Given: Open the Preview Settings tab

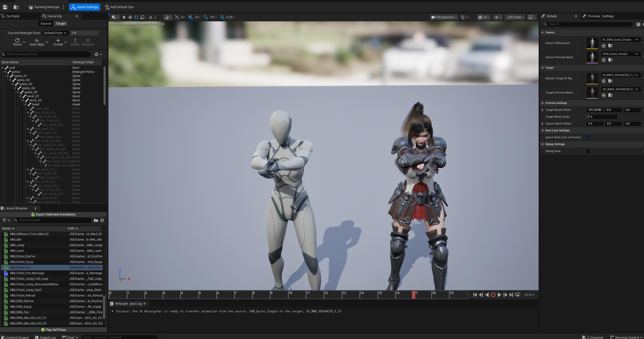Looking at the screenshot, I should pyautogui.click(x=600, y=16).
